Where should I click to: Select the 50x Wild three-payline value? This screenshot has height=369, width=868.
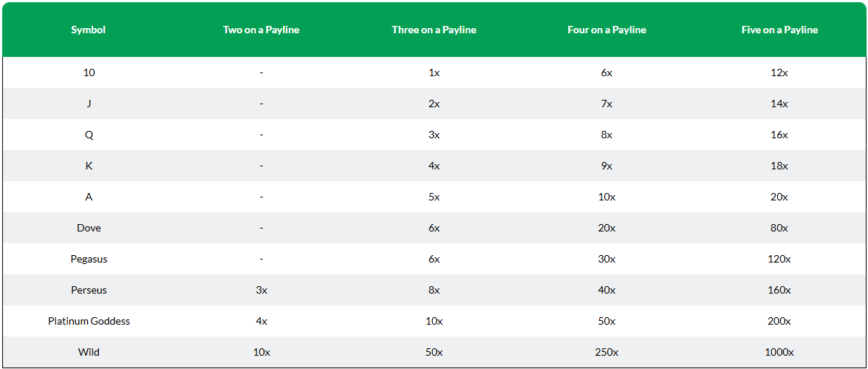coord(434,352)
